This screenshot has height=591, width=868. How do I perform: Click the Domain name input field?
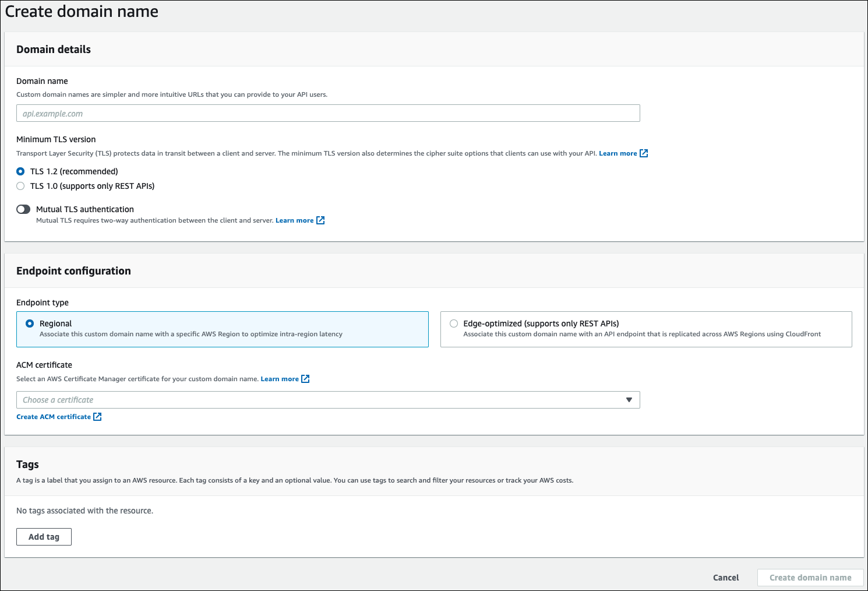[x=327, y=112]
